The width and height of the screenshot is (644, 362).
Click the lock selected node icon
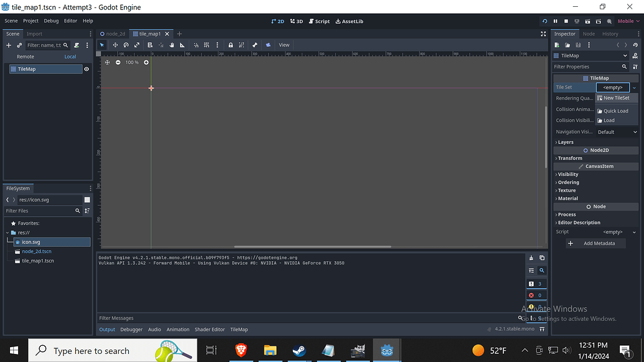231,45
